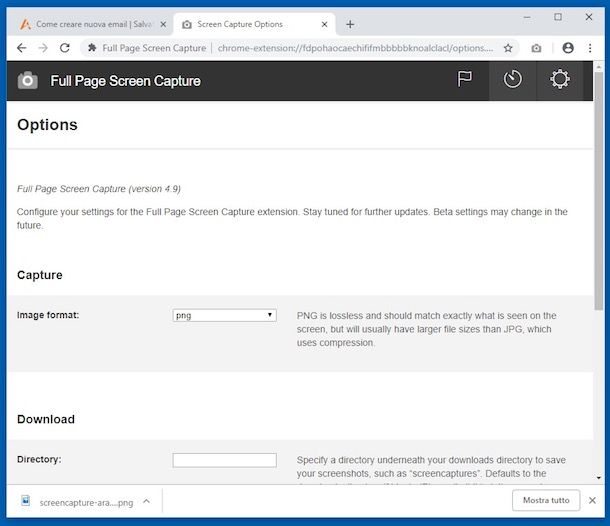Open the Chrome profile avatar
The height and width of the screenshot is (526, 610).
(x=568, y=48)
